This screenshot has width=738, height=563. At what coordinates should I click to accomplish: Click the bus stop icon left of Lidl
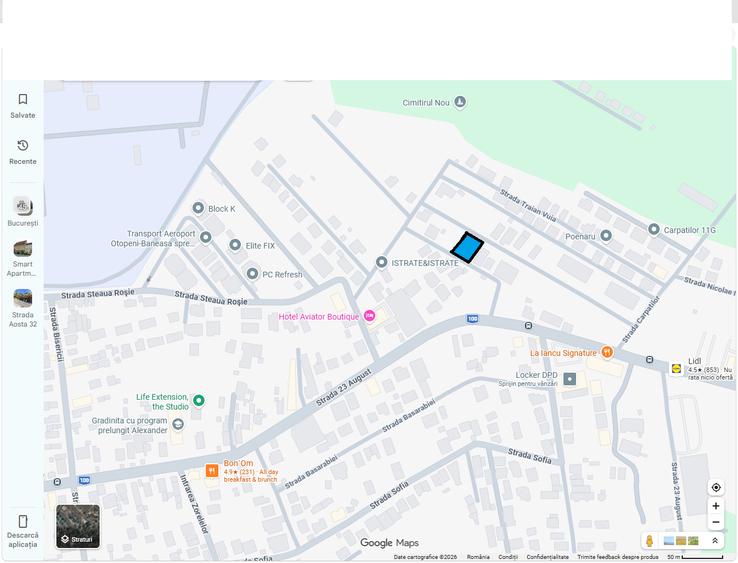650,360
